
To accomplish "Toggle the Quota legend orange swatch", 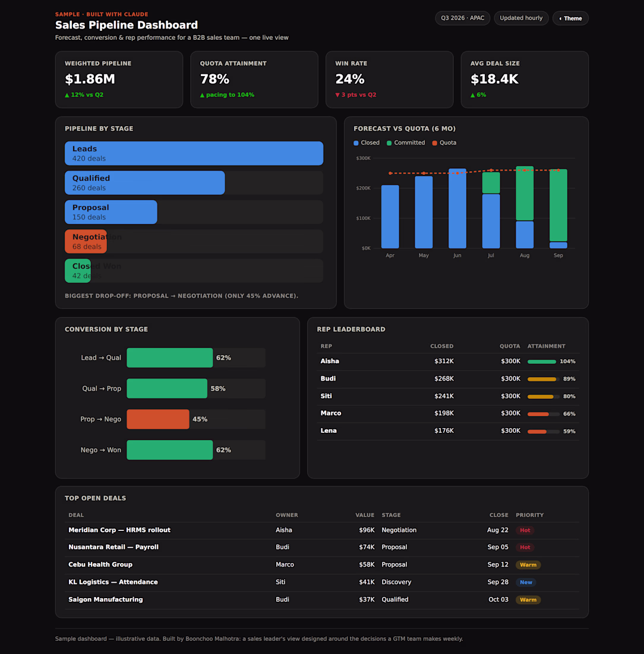I will coord(435,143).
